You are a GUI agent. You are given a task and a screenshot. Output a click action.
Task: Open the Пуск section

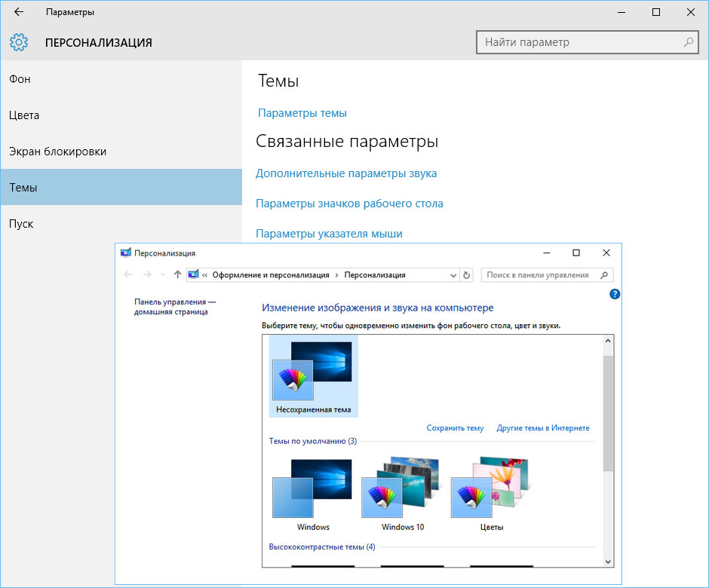pyautogui.click(x=121, y=224)
